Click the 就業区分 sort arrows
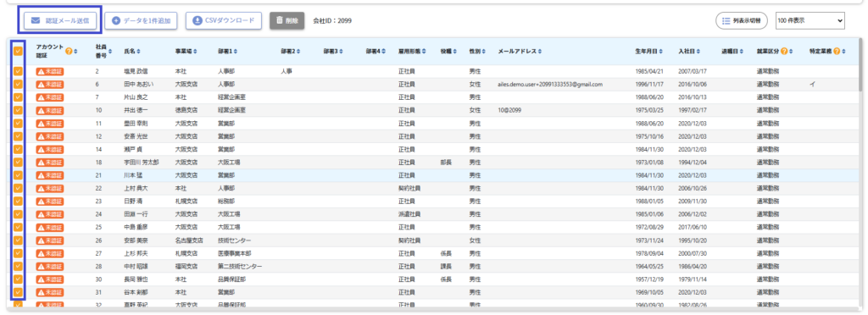 point(791,52)
